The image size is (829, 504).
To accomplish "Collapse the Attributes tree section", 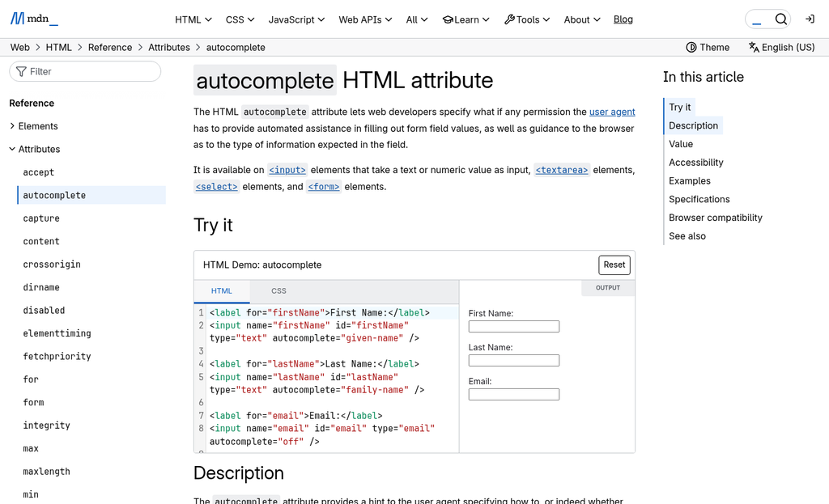I will pyautogui.click(x=35, y=149).
